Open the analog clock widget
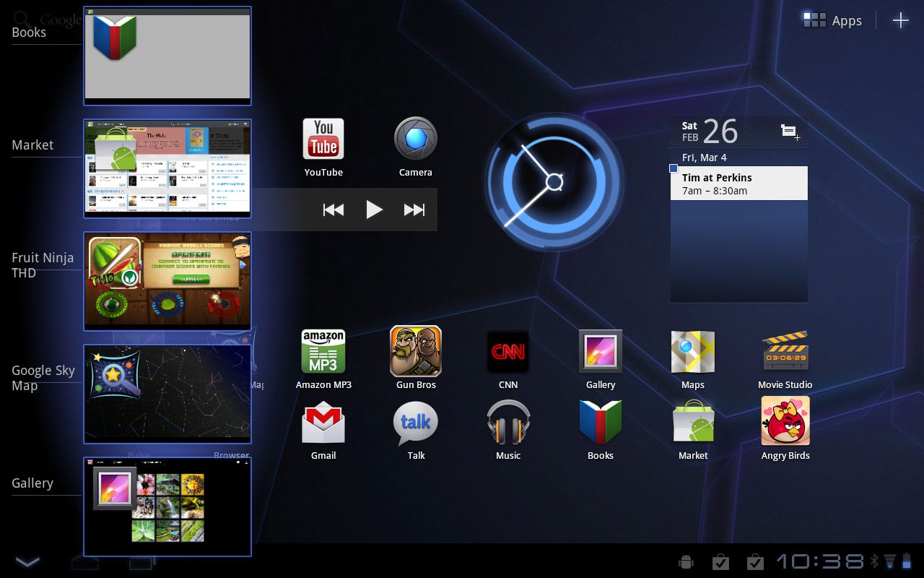Image resolution: width=924 pixels, height=578 pixels. tap(554, 181)
